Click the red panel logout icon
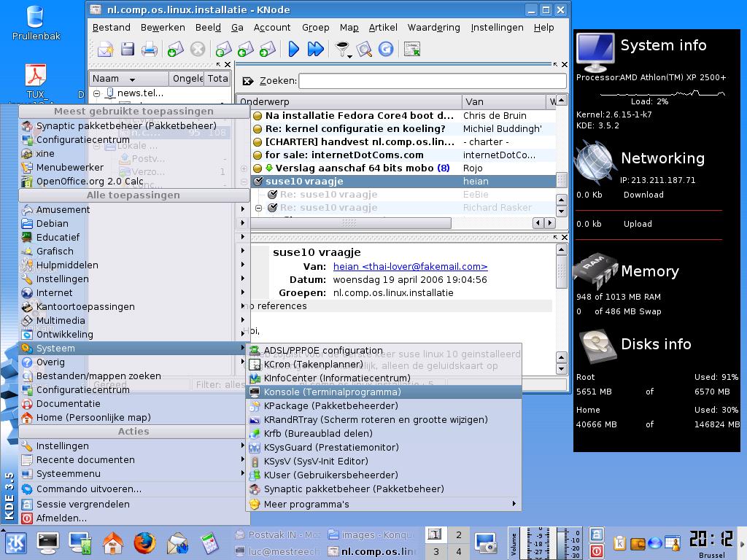This screenshot has width=747, height=560. pyautogui.click(x=596, y=551)
